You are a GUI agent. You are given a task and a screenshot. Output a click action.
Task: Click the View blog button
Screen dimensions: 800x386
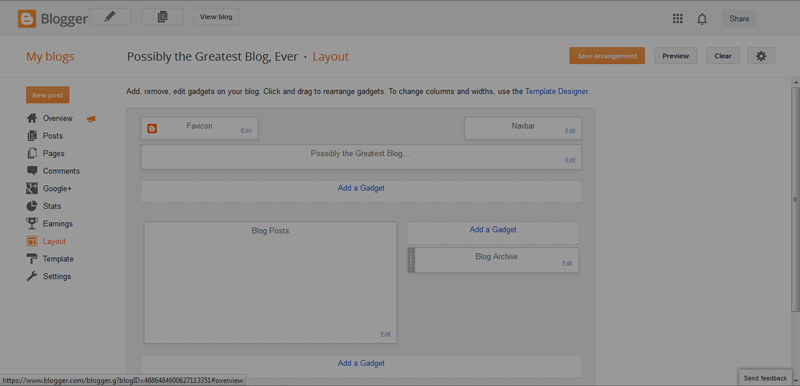pyautogui.click(x=216, y=17)
